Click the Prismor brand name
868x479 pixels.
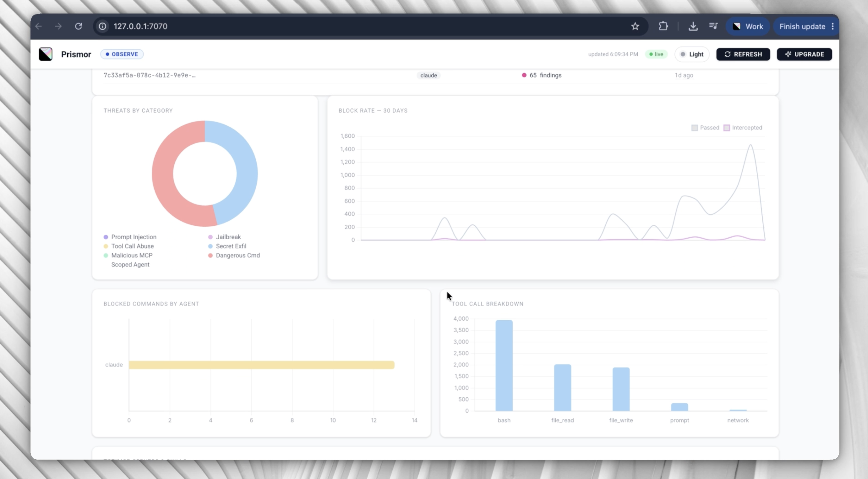coord(76,54)
